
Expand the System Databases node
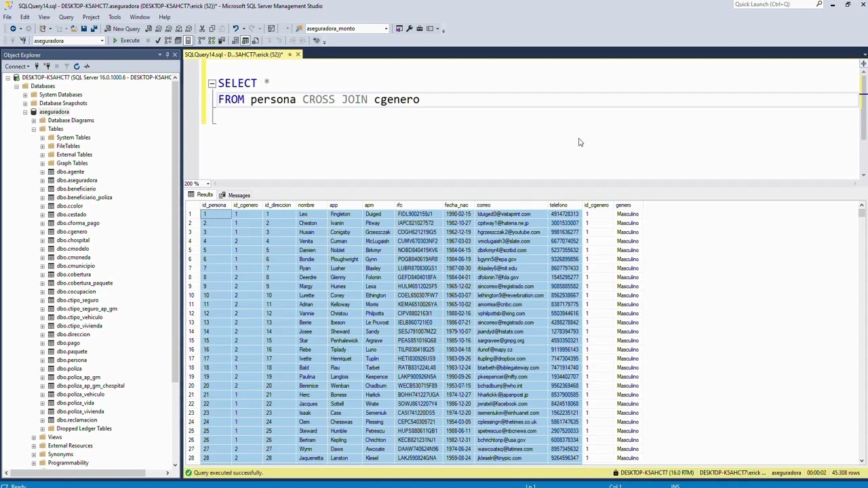pos(25,95)
